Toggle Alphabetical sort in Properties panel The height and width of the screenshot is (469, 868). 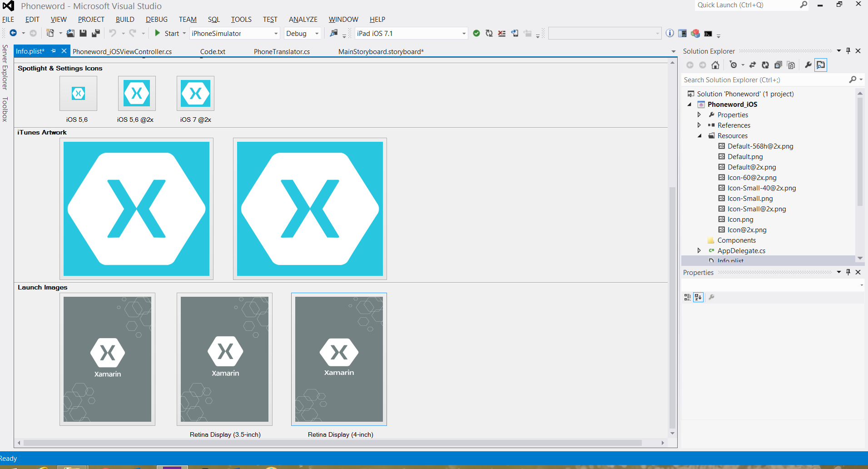point(698,297)
